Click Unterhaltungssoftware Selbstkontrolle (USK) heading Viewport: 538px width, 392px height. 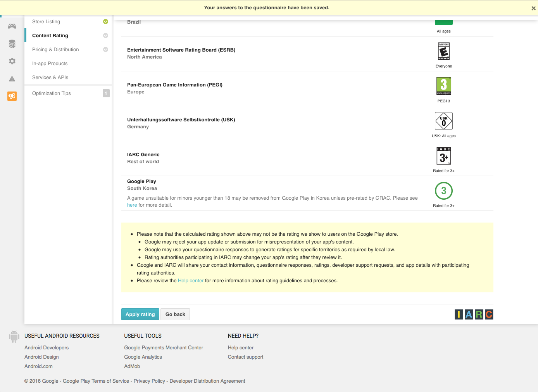coord(181,120)
